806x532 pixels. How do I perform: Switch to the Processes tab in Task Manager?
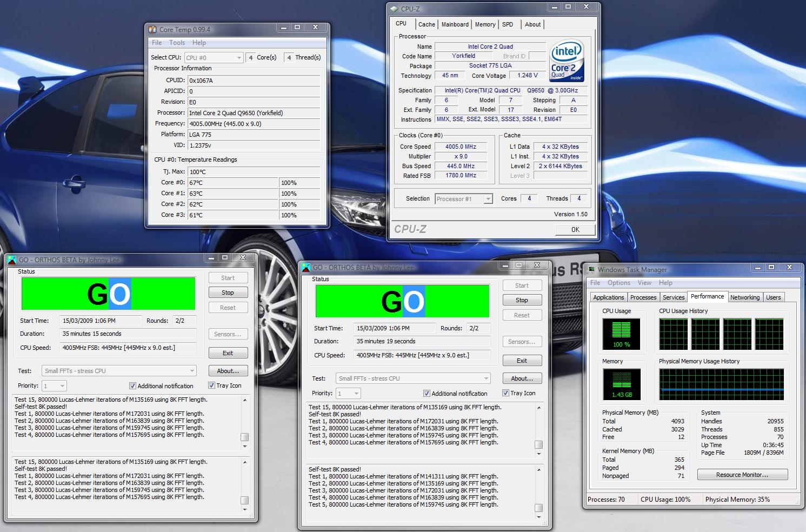(643, 297)
